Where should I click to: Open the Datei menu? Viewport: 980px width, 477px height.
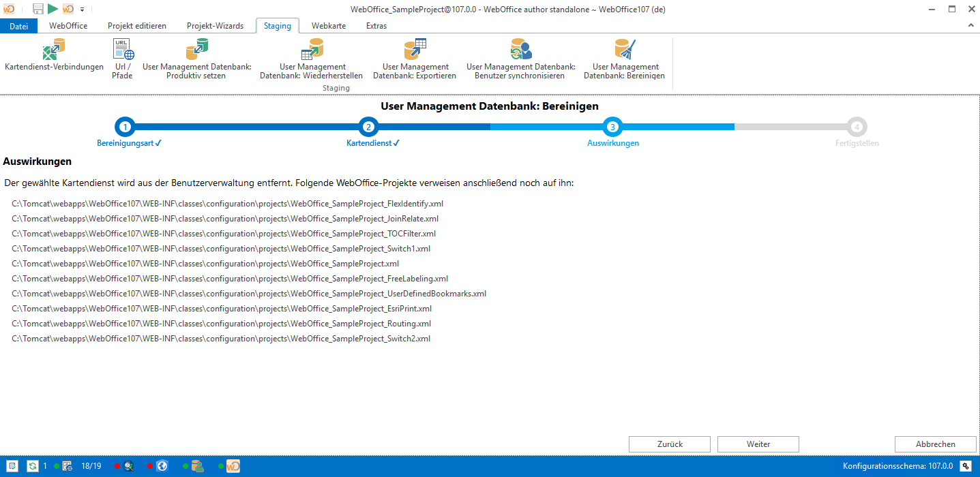coord(19,26)
